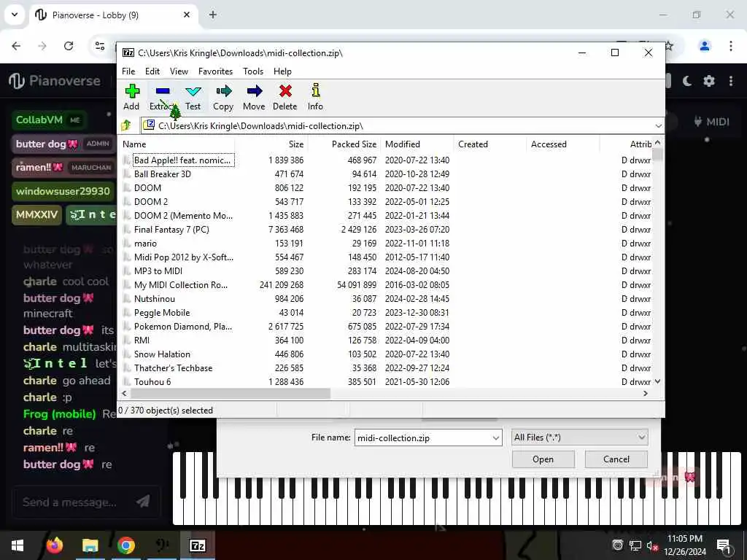The height and width of the screenshot is (560, 747).
Task: Click the muted speaker tray icon
Action: pos(652,545)
